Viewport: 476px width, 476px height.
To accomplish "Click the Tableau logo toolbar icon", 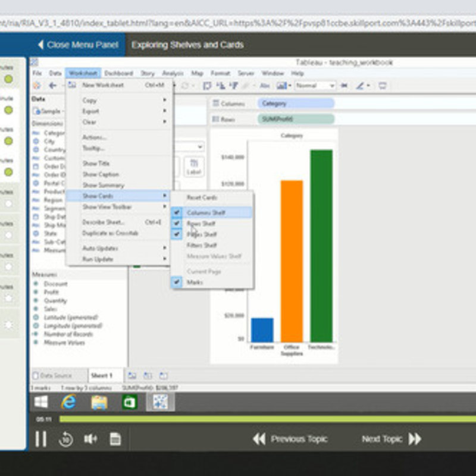I will (x=37, y=86).
